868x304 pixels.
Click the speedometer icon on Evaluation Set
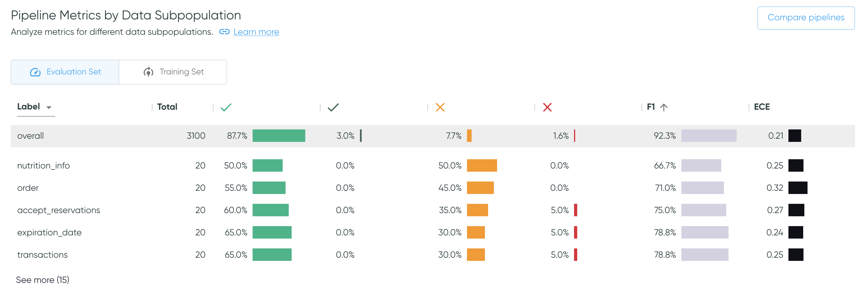point(35,72)
